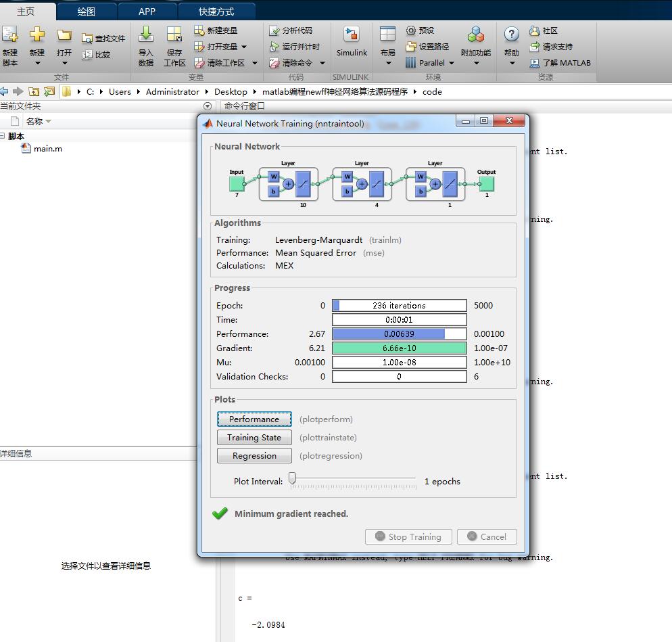The image size is (672, 642).
Task: Expand the Parallel dropdown arrow
Action: point(452,63)
